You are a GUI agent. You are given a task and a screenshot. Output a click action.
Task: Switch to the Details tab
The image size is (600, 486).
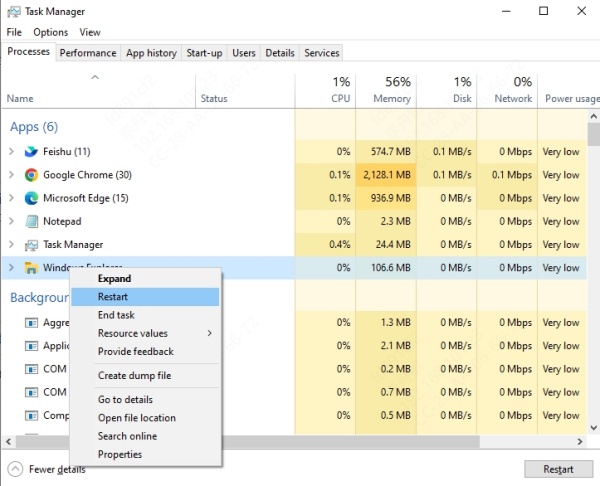(280, 53)
